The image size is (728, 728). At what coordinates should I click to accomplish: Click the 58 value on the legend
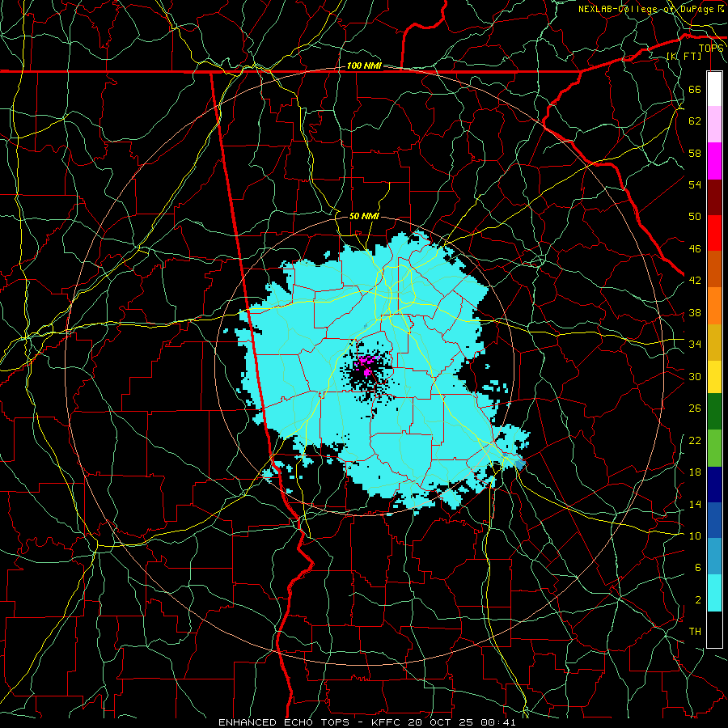point(695,153)
